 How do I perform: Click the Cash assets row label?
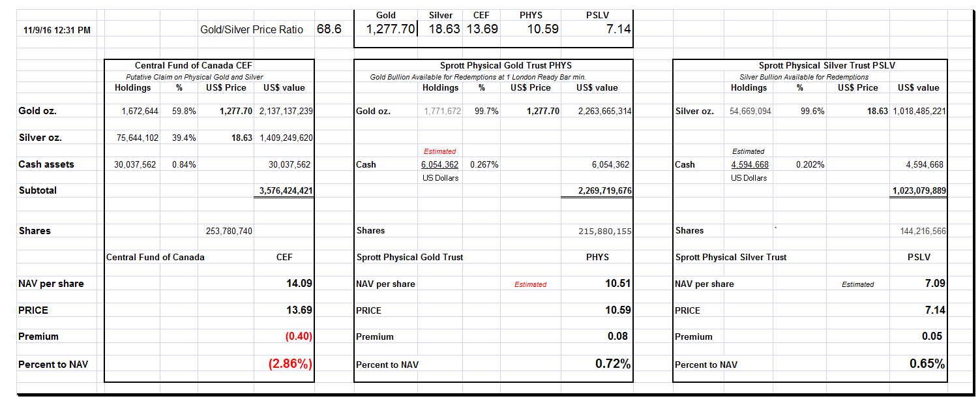(x=46, y=164)
